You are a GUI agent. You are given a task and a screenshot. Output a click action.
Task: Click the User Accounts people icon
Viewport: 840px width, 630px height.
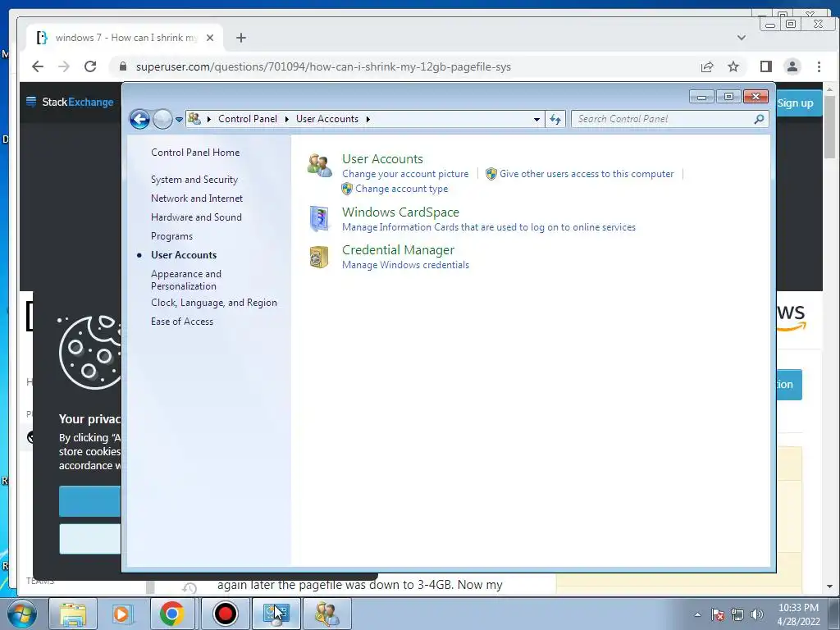[319, 166]
